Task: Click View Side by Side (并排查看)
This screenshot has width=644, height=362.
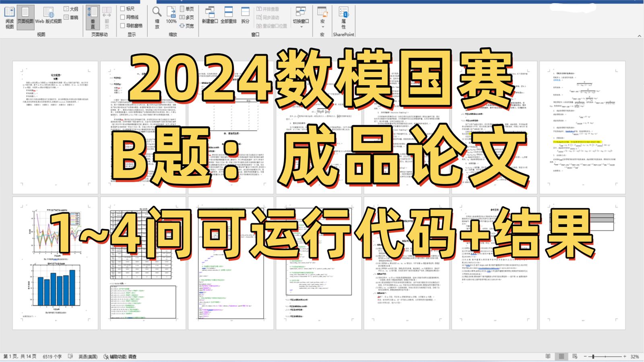Action: 268,9
